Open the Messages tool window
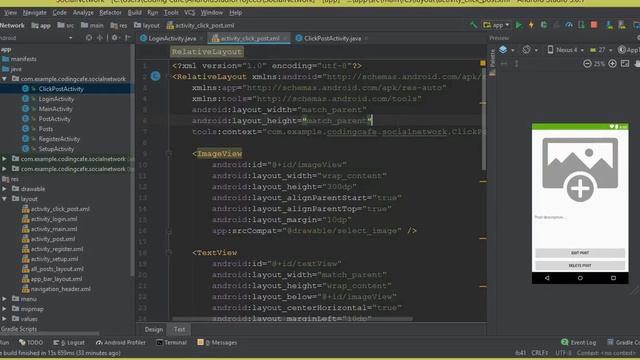 click(217, 342)
